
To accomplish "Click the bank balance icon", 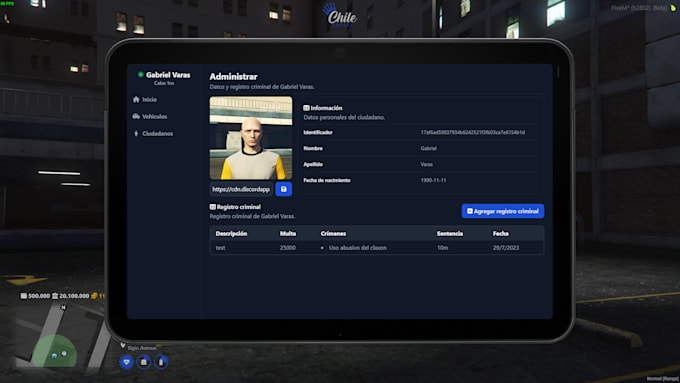I will pos(55,296).
